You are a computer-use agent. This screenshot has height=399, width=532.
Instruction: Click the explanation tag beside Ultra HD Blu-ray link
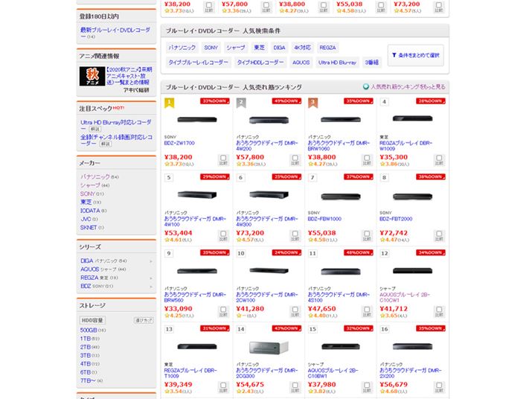point(95,129)
